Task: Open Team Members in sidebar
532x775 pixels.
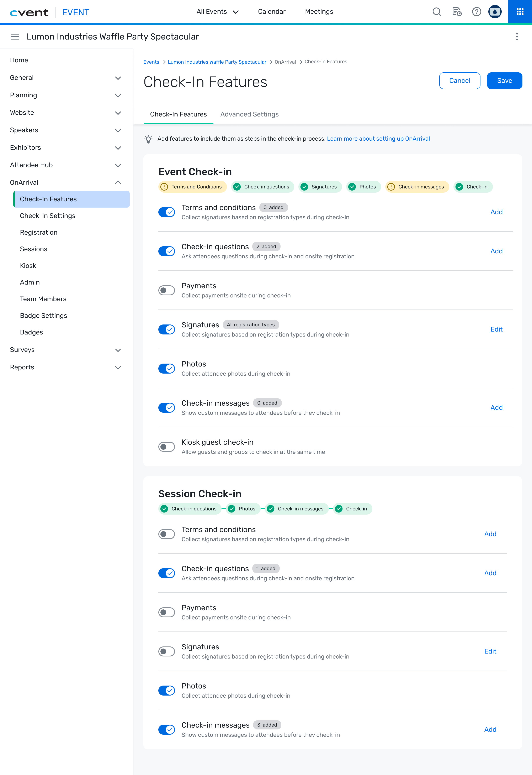Action: pyautogui.click(x=43, y=299)
